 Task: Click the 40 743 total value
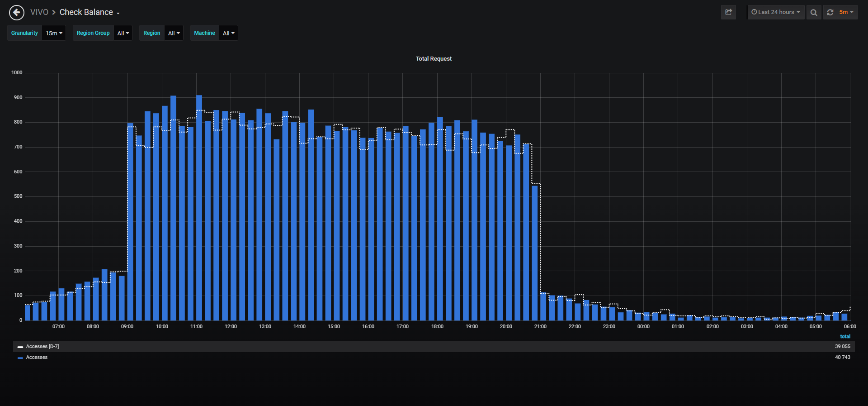pyautogui.click(x=843, y=358)
